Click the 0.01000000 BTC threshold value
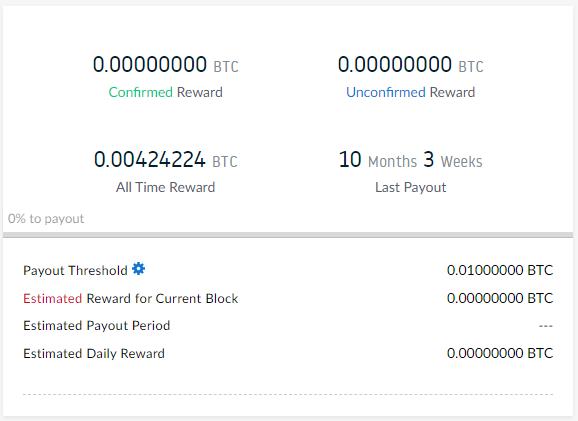The image size is (578, 421). click(500, 270)
